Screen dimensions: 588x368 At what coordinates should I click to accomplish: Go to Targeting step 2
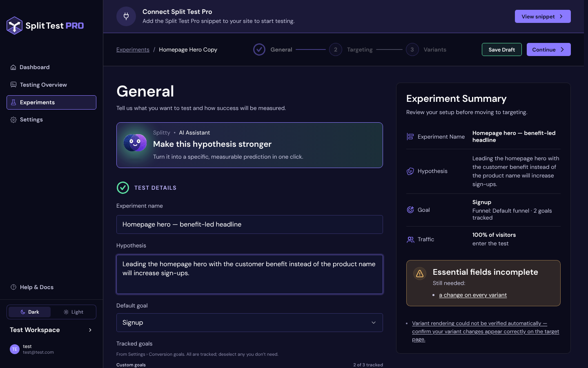click(x=351, y=49)
